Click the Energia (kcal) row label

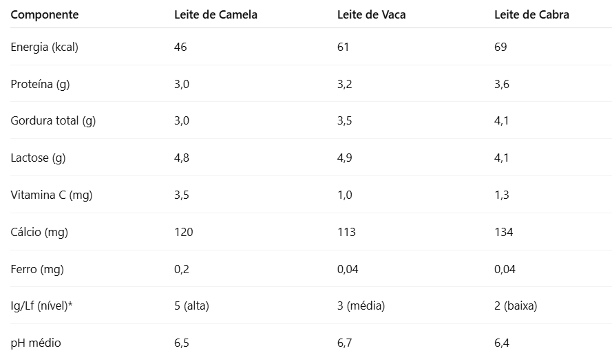45,47
